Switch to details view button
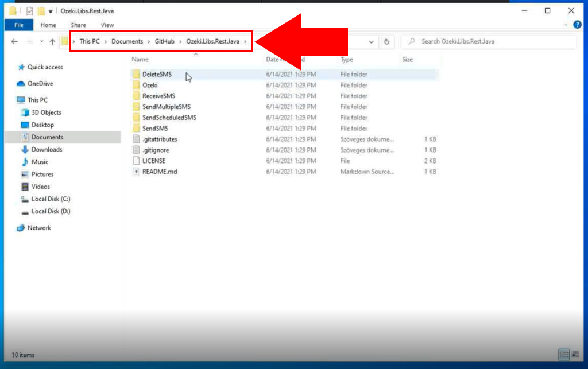The height and width of the screenshot is (369, 588). (564, 355)
